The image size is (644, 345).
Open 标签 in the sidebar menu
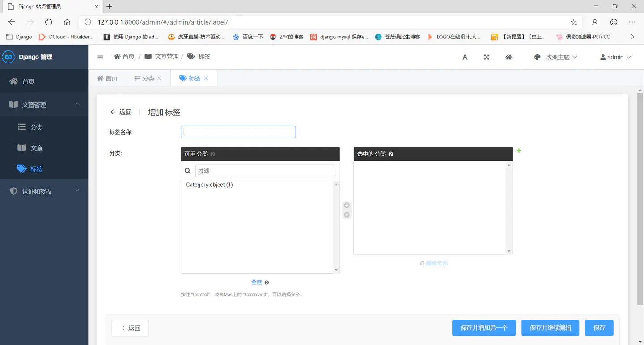click(44, 169)
